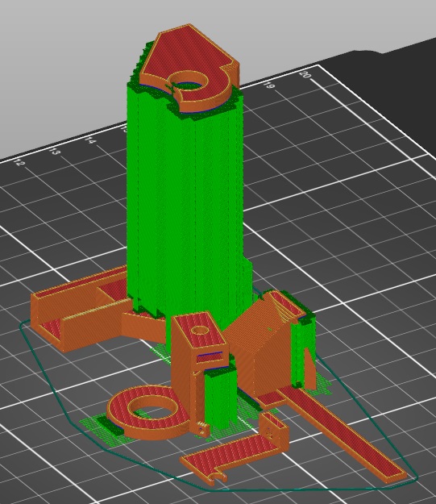Click the bed grid label 12
Viewport: 436px width, 504px height.
(19, 162)
